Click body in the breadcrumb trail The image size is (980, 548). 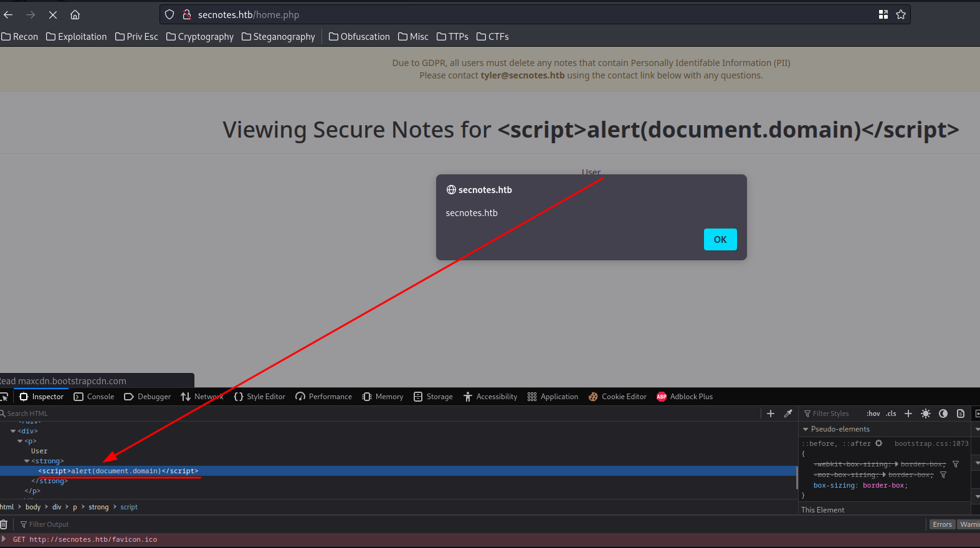[x=33, y=507]
